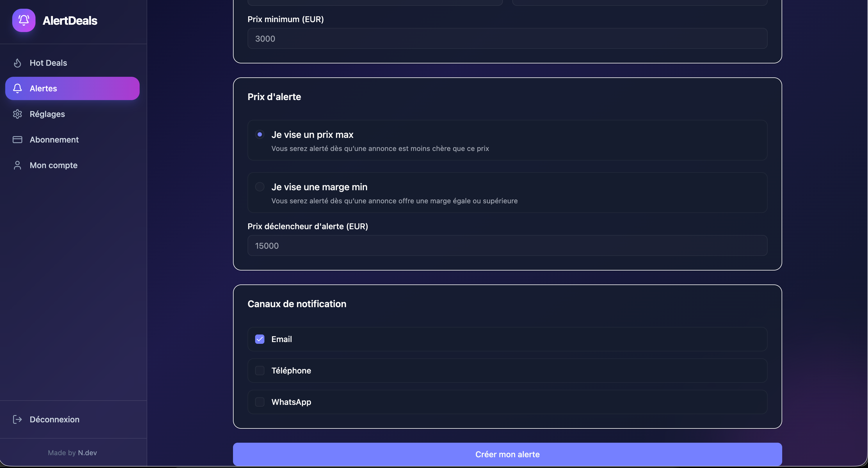Open the Hot Deals menu item
Viewport: 868px width, 468px height.
coord(72,63)
